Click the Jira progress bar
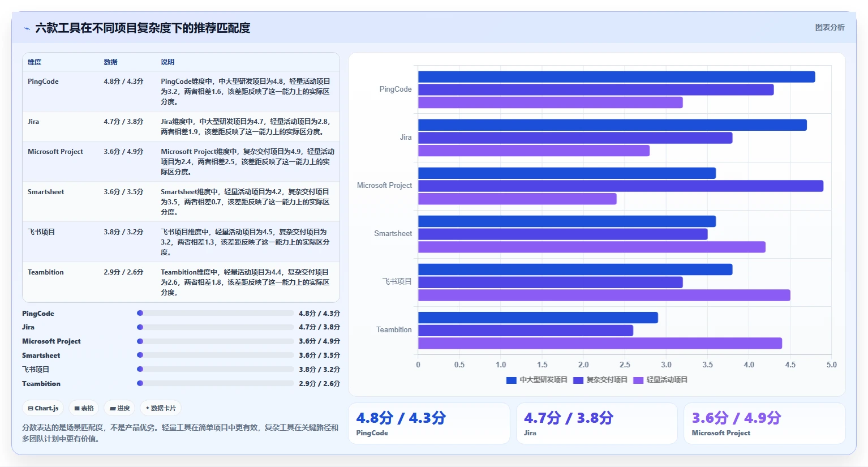 click(216, 327)
